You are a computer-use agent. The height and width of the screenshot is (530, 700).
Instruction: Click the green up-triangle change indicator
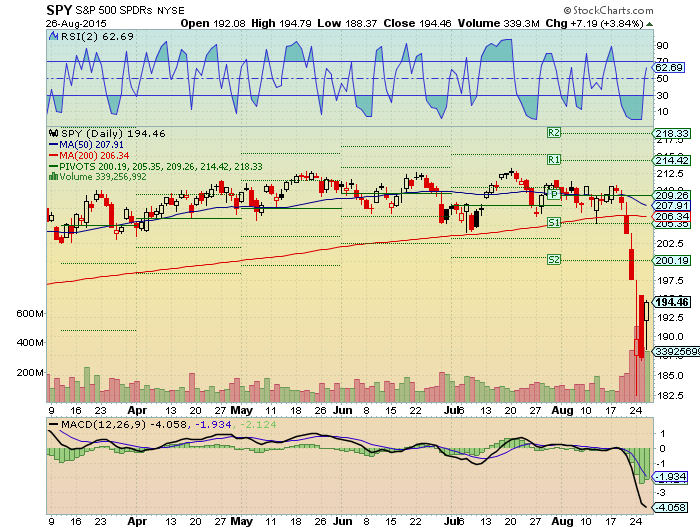coord(650,24)
